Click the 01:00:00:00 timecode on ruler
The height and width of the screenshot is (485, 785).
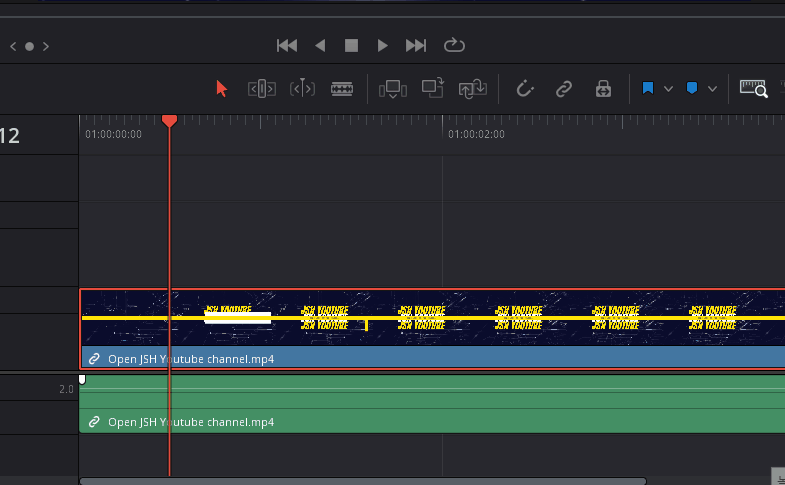[113, 134]
